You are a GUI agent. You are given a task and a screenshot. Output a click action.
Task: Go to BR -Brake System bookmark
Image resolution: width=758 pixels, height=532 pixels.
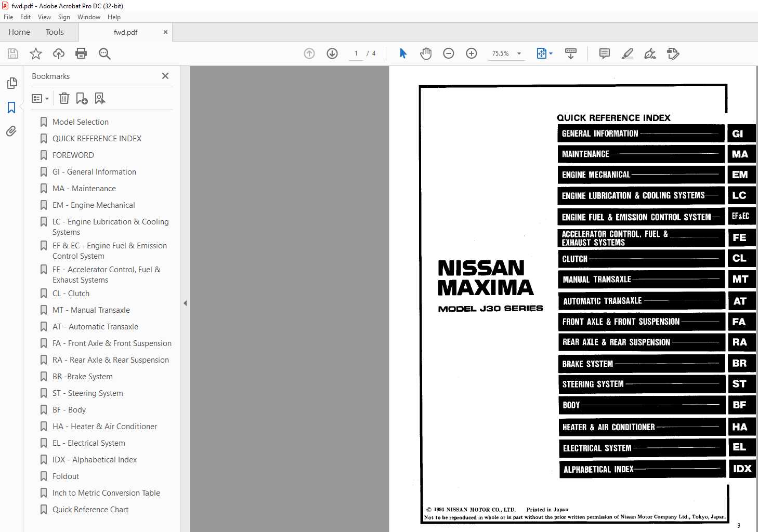[x=83, y=377]
